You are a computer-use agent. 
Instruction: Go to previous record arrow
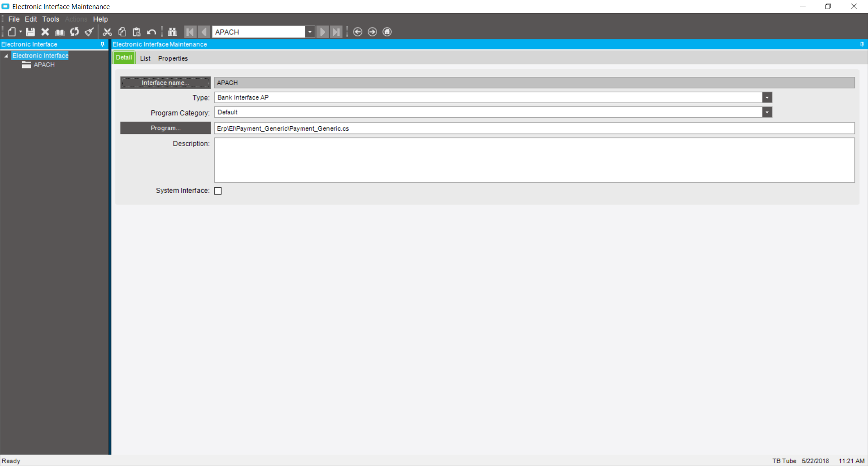click(x=204, y=32)
